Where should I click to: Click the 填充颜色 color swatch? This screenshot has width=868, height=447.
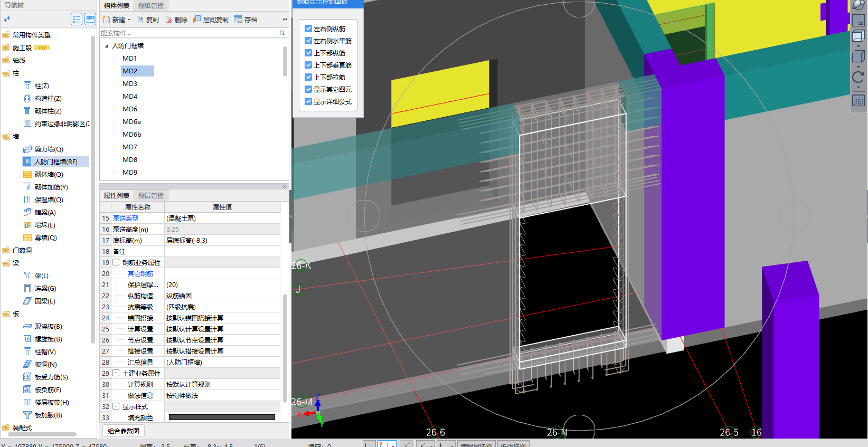tap(222, 417)
